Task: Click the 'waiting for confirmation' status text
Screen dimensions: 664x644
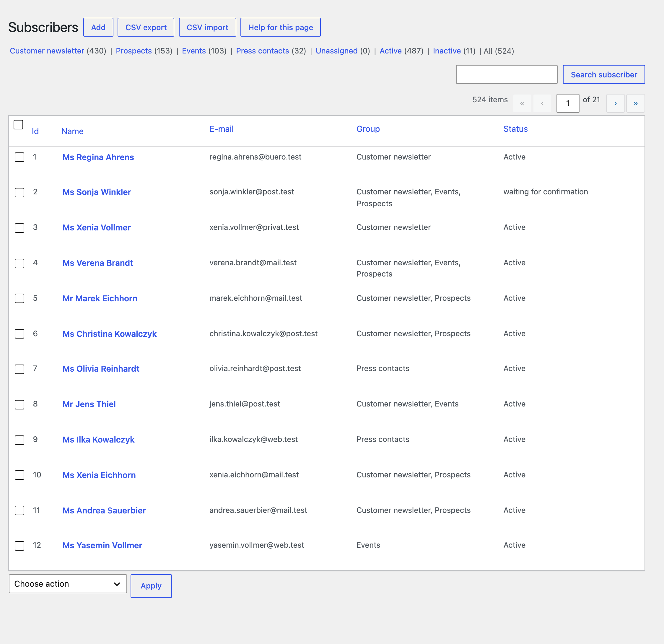Action: pos(546,192)
